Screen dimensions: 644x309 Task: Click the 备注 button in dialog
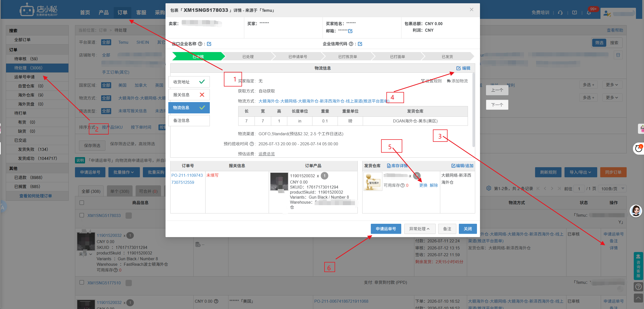point(447,229)
